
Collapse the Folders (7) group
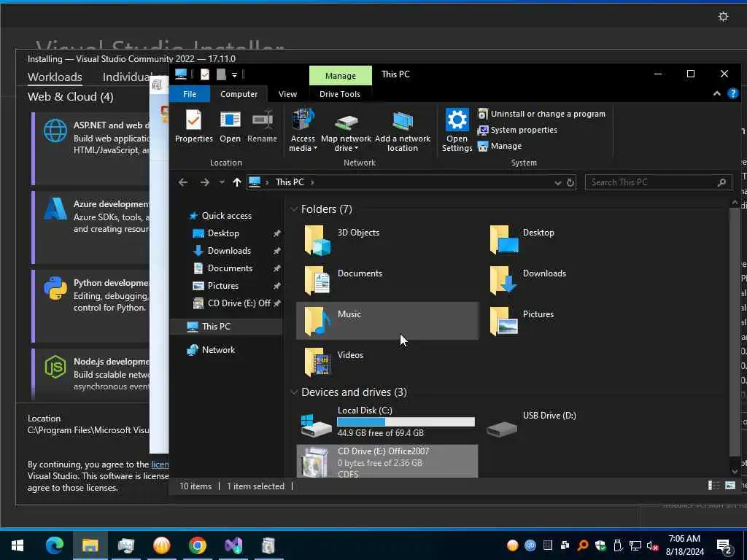(294, 209)
